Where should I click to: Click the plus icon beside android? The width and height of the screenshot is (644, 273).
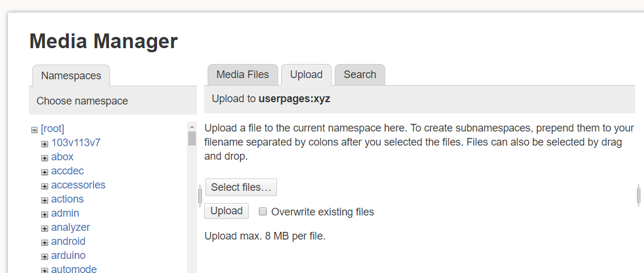tap(45, 242)
